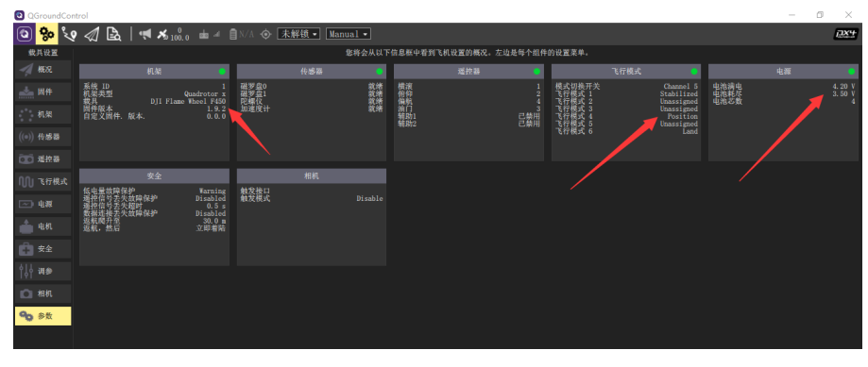The width and height of the screenshot is (868, 367).
Task: Click the 辅助1 已禁用 row
Action: [x=468, y=117]
